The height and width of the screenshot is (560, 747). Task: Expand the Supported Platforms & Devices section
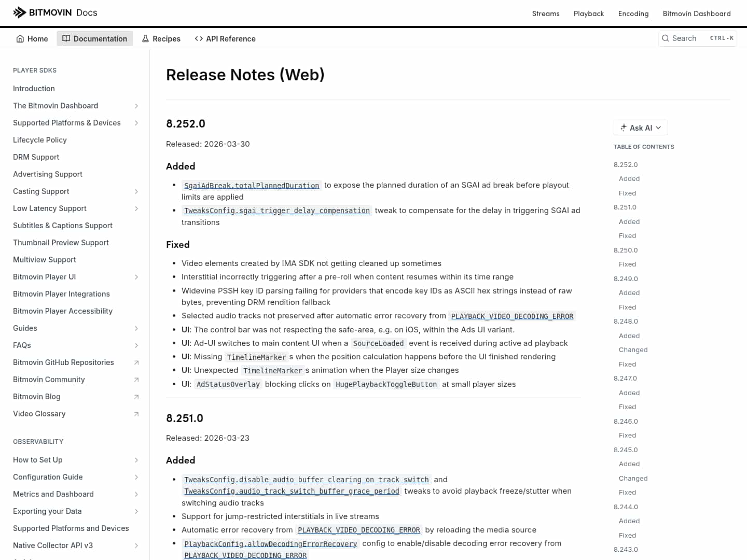click(136, 123)
